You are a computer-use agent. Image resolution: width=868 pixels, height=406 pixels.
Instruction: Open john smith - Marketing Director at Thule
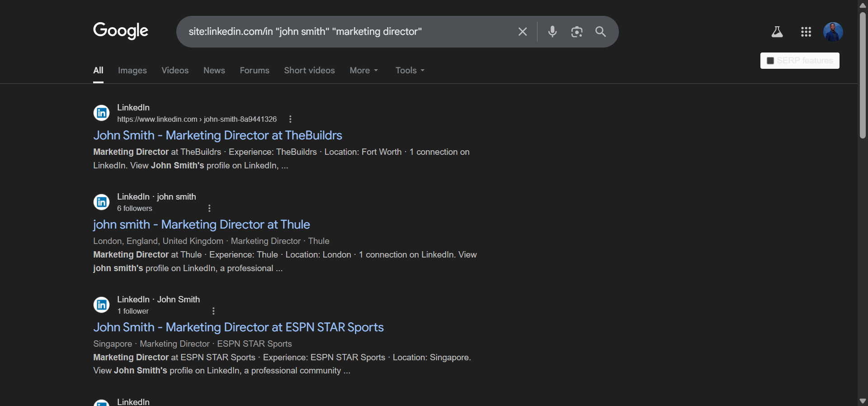coord(201,224)
